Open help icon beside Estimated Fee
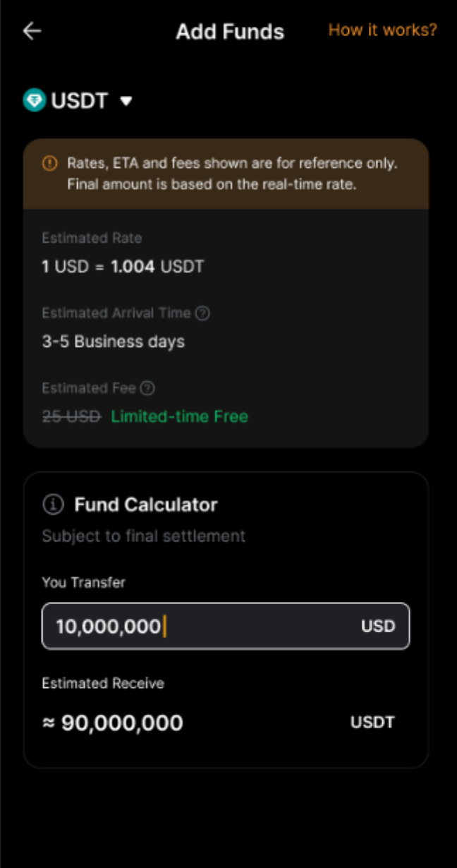Viewport: 457px width, 868px height. [147, 388]
